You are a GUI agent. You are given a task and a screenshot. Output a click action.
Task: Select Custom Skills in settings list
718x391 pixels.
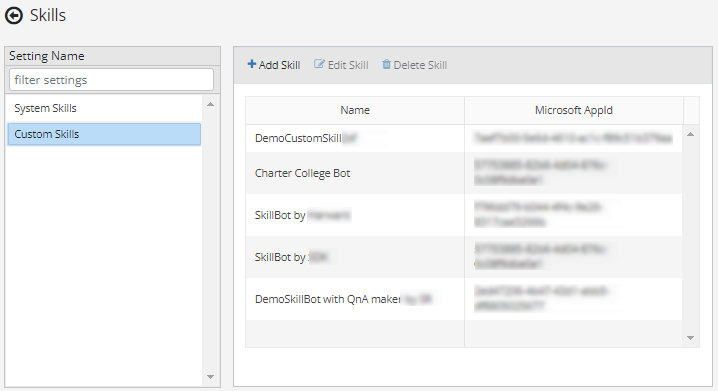(x=104, y=134)
